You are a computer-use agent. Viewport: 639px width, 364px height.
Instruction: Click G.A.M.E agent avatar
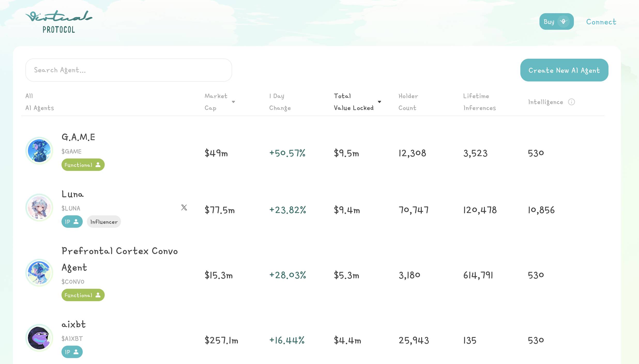(x=39, y=151)
